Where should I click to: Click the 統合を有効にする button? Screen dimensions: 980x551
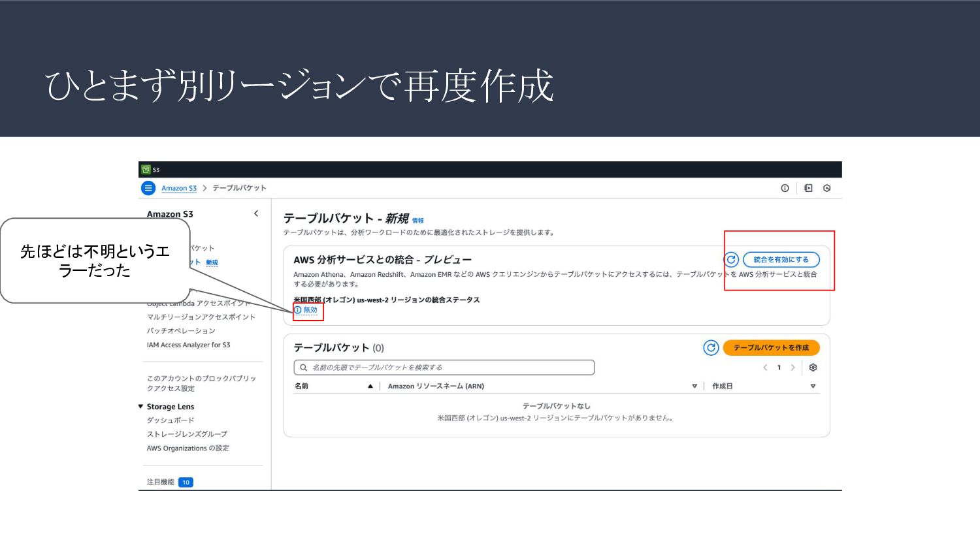(781, 260)
